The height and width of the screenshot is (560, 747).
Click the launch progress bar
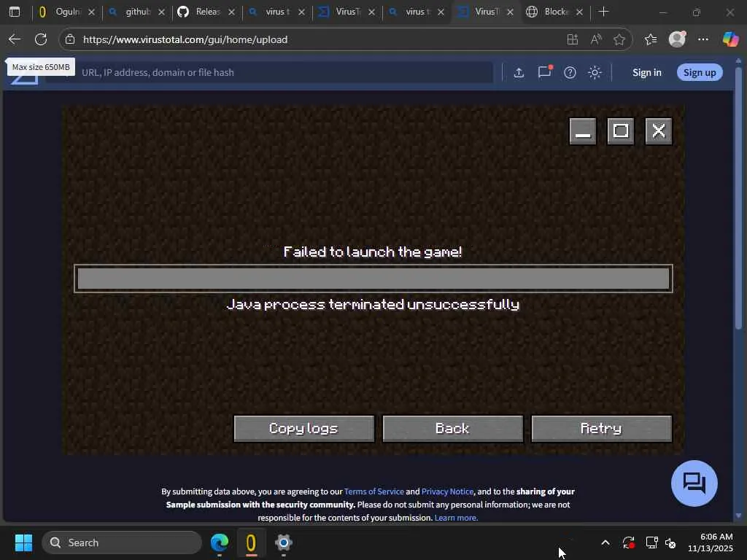click(x=373, y=279)
